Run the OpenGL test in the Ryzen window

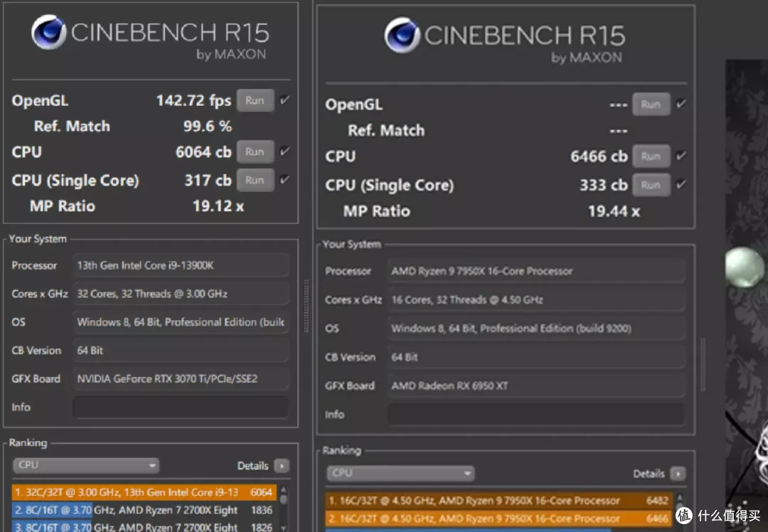[651, 105]
